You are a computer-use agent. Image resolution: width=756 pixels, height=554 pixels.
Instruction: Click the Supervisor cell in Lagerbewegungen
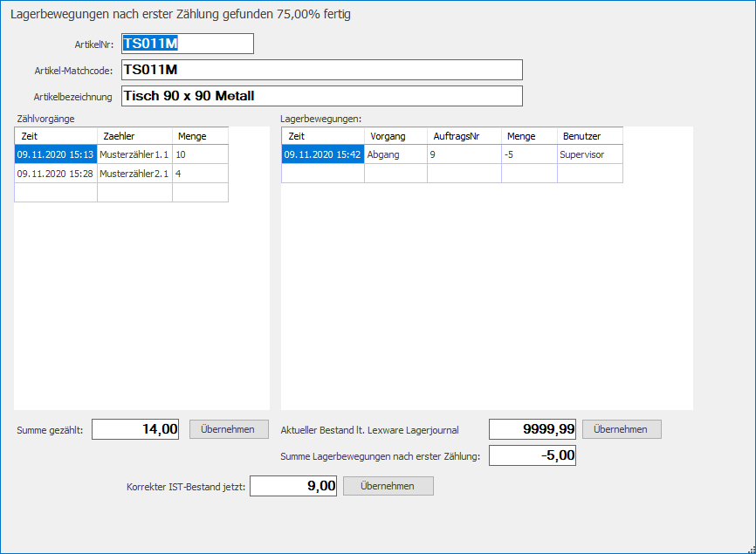click(589, 154)
